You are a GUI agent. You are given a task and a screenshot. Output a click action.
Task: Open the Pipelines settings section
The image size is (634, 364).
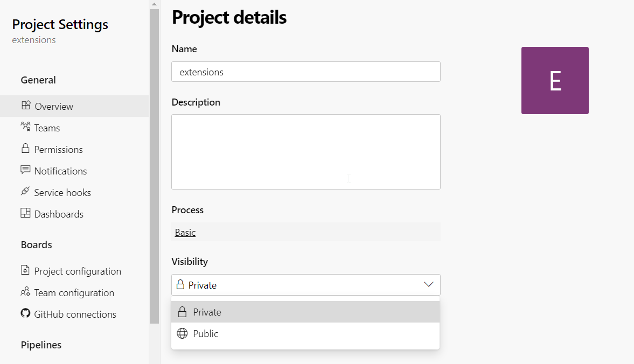click(41, 345)
